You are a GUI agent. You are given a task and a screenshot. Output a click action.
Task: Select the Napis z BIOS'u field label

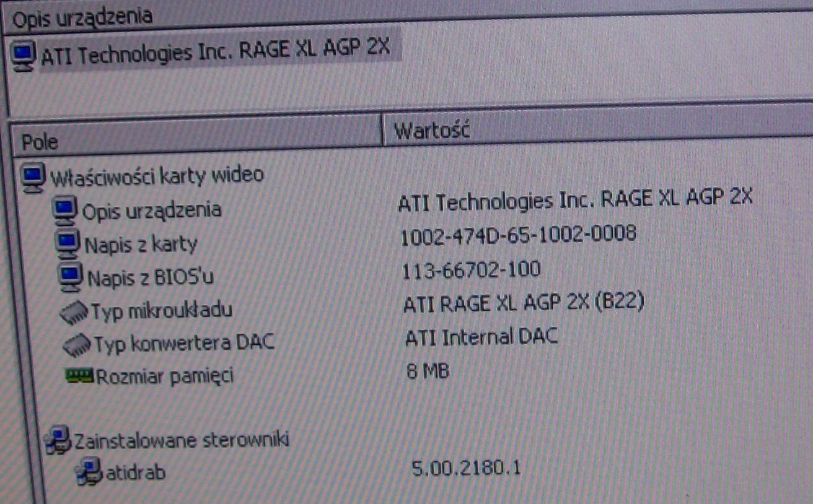151,277
